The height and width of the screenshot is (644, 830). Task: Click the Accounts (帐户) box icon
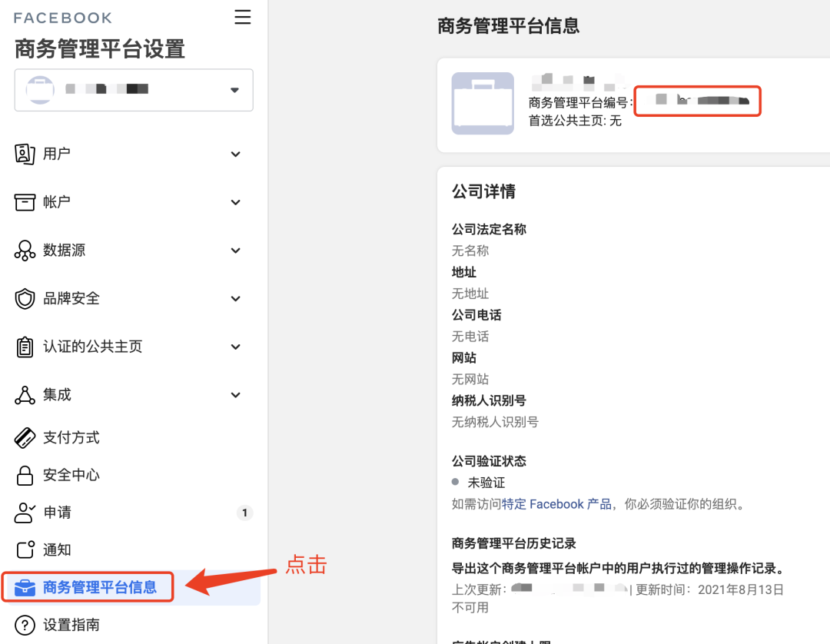point(25,202)
